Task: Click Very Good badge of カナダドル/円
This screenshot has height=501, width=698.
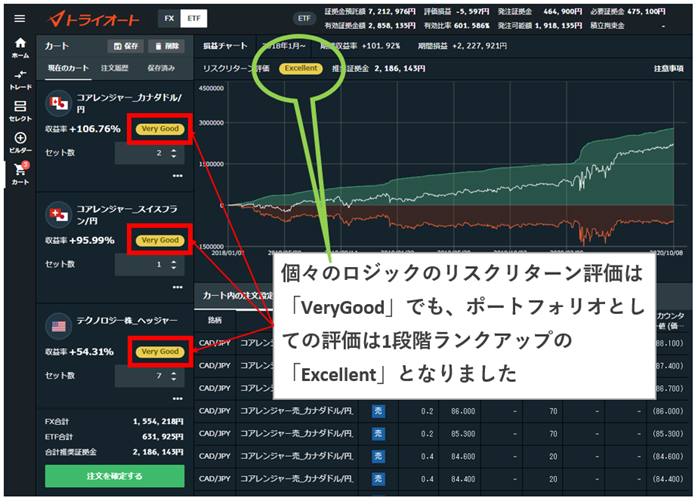Action: pyautogui.click(x=160, y=129)
